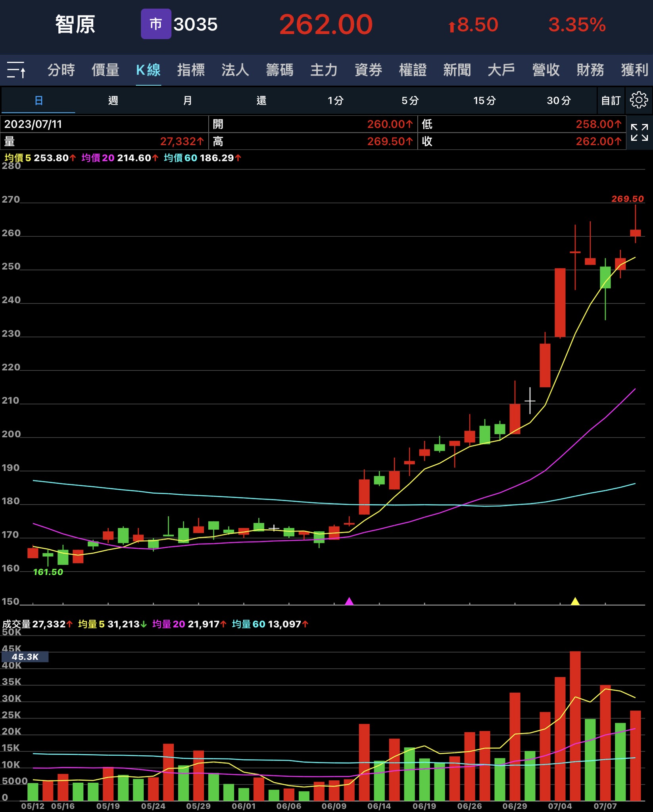Expand chart to fullscreen view

(x=639, y=132)
